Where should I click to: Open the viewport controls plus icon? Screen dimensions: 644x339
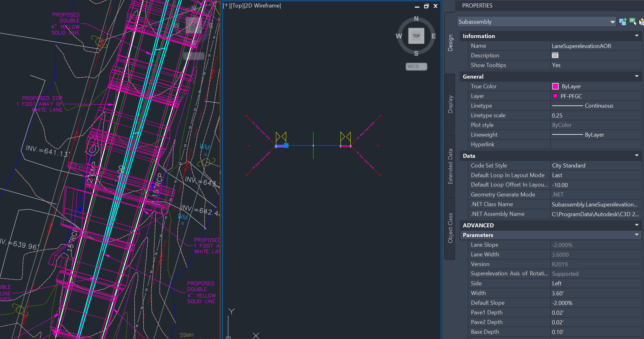click(x=226, y=5)
